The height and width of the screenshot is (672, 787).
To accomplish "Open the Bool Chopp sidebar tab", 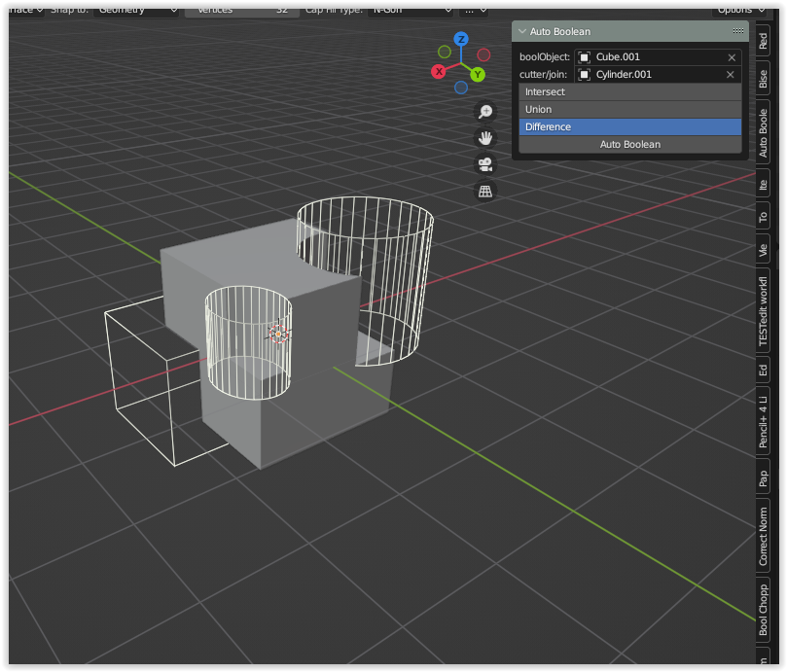I will click(763, 610).
